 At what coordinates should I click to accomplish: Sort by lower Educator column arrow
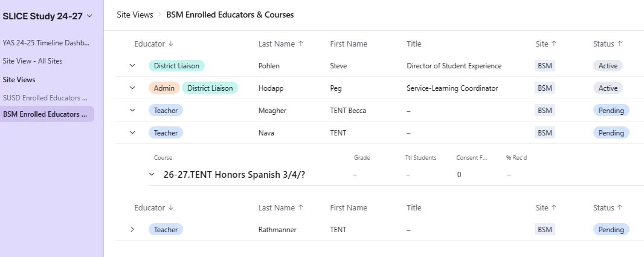pos(171,207)
